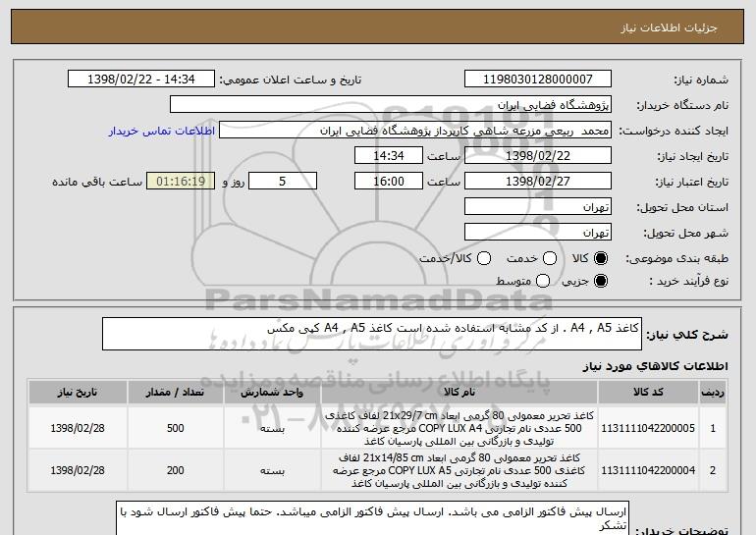Click the need date in row 2

(78, 470)
